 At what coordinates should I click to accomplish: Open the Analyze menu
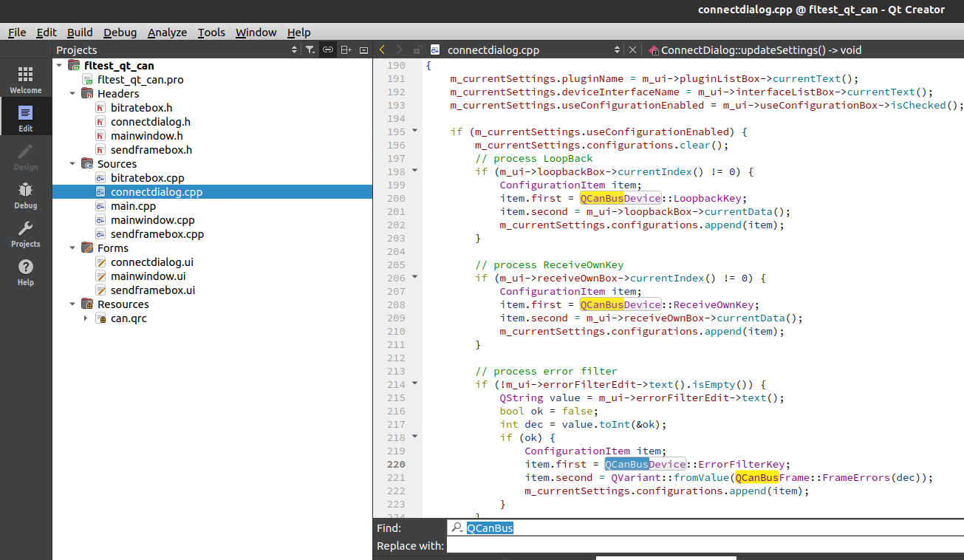tap(167, 33)
